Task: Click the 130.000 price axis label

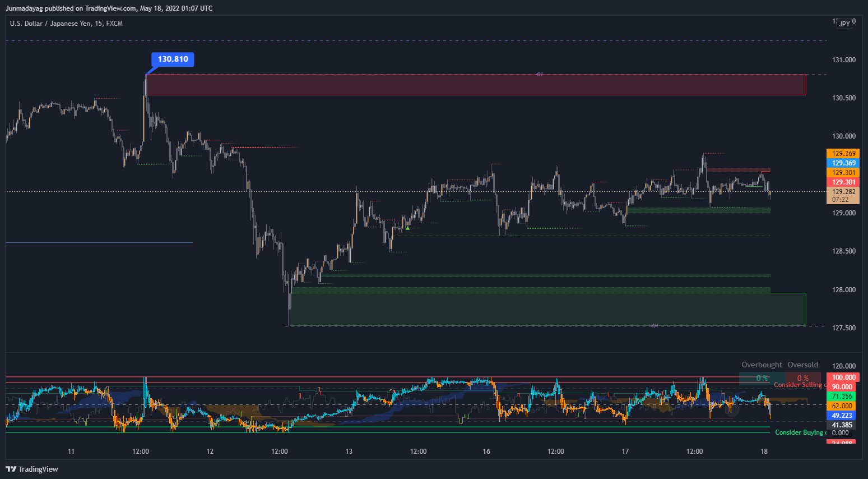Action: [x=844, y=136]
